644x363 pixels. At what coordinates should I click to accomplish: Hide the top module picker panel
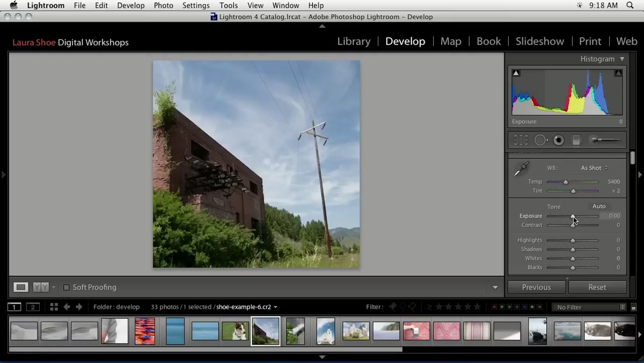pos(322,26)
